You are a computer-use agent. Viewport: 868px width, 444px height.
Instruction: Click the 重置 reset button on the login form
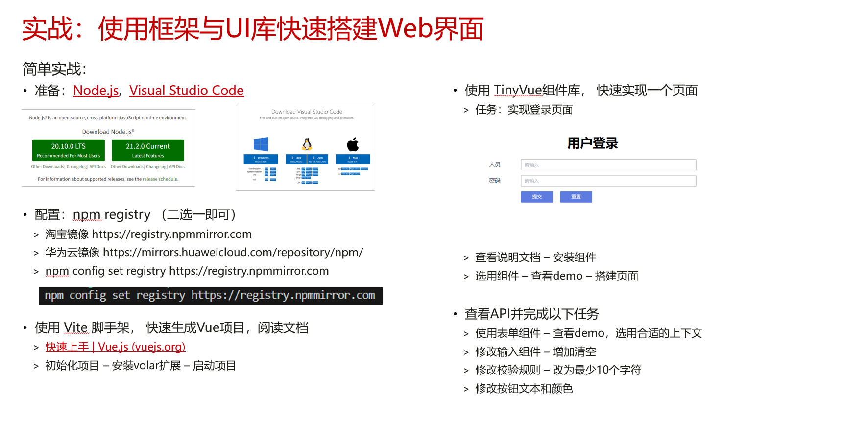pyautogui.click(x=576, y=197)
